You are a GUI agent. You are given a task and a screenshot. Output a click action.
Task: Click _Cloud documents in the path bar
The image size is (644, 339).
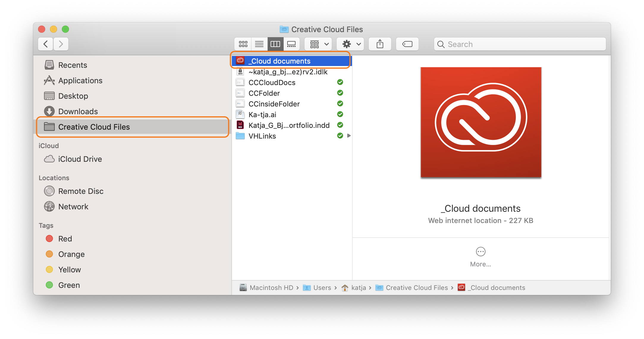click(x=491, y=288)
